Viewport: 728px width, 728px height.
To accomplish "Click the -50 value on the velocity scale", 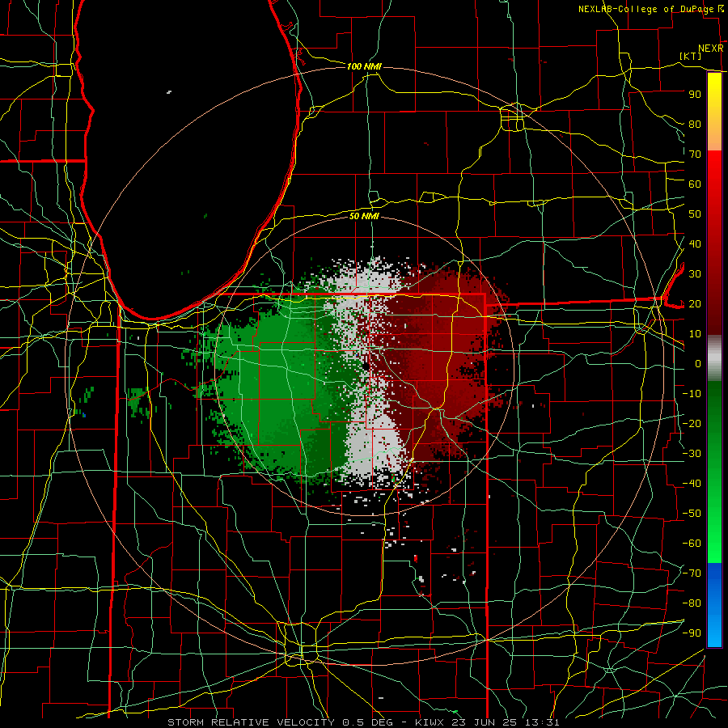I will [692, 514].
